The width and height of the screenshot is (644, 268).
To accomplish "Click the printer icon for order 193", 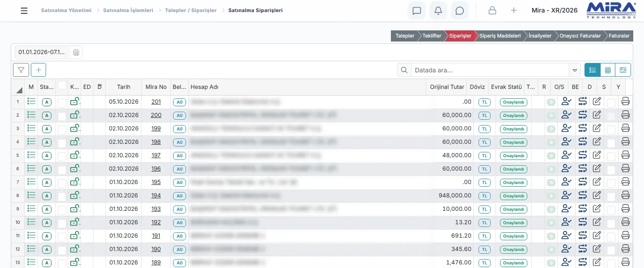I will (626, 209).
